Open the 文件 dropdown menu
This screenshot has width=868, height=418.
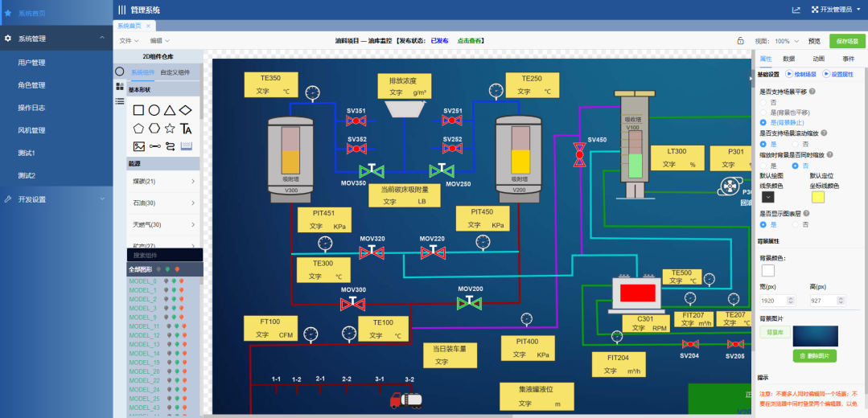pyautogui.click(x=129, y=40)
